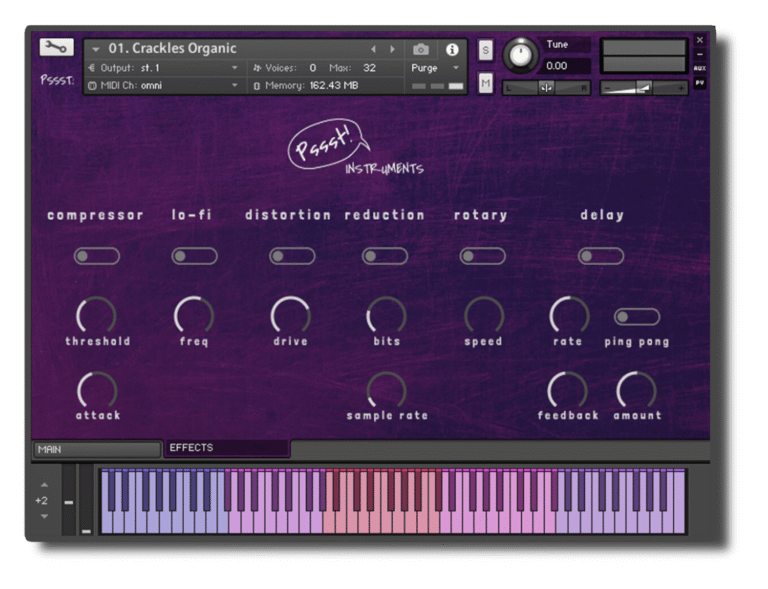
Task: Shift keyboard octave down arrow
Action: (45, 517)
